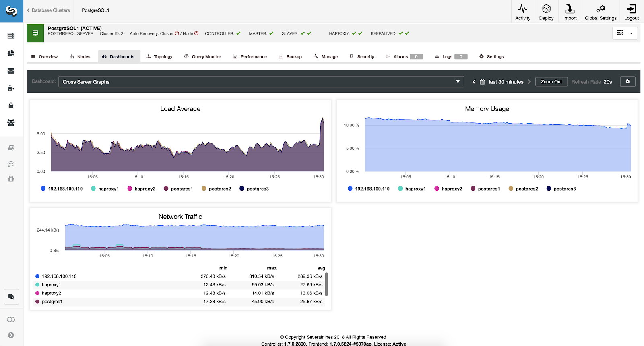Go to next time range arrow
Viewport: 644px width, 346px height.
pos(529,82)
